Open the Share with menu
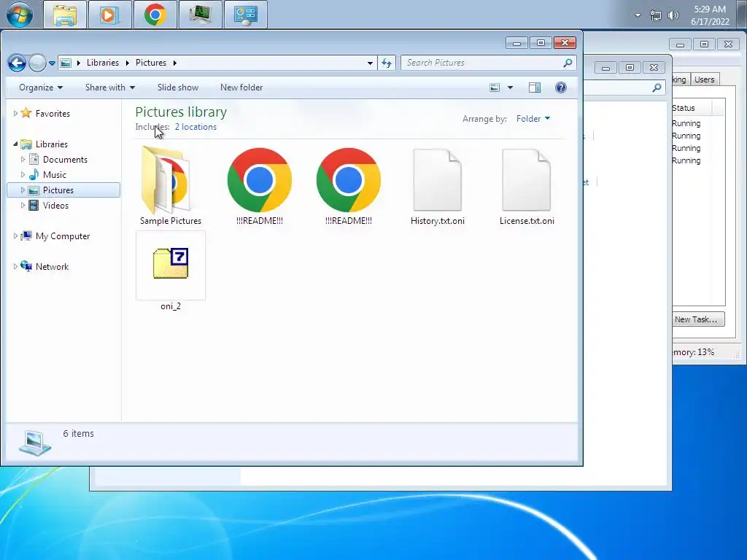 tap(110, 87)
